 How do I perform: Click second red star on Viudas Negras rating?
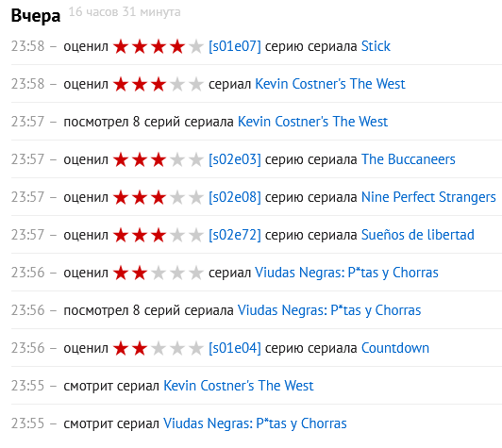tap(140, 274)
